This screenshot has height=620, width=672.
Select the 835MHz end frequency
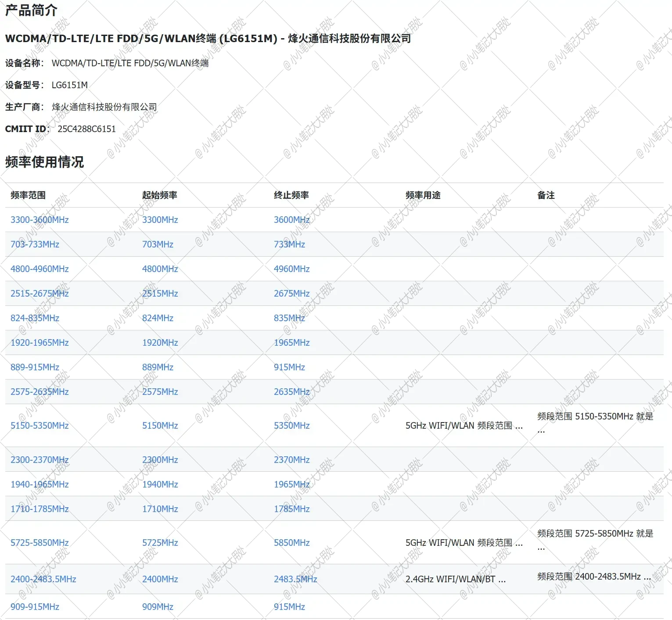tap(289, 318)
